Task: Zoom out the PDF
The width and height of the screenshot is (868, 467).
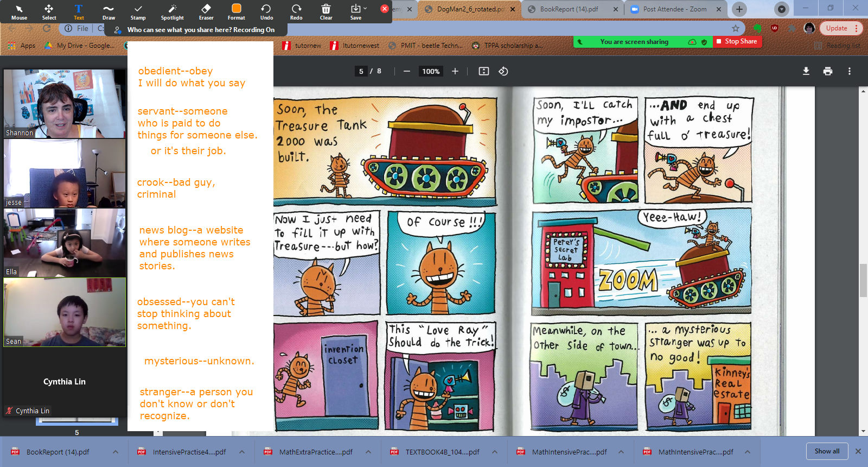Action: (406, 71)
